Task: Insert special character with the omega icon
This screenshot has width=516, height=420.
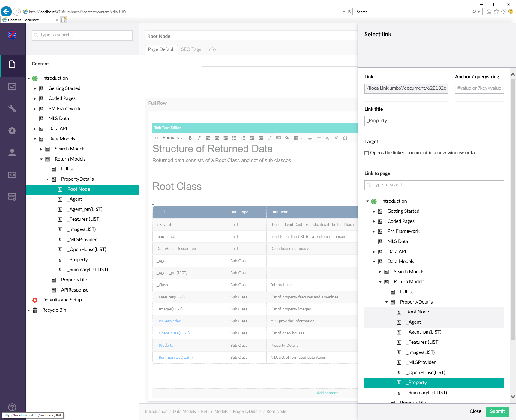Action: point(345,138)
